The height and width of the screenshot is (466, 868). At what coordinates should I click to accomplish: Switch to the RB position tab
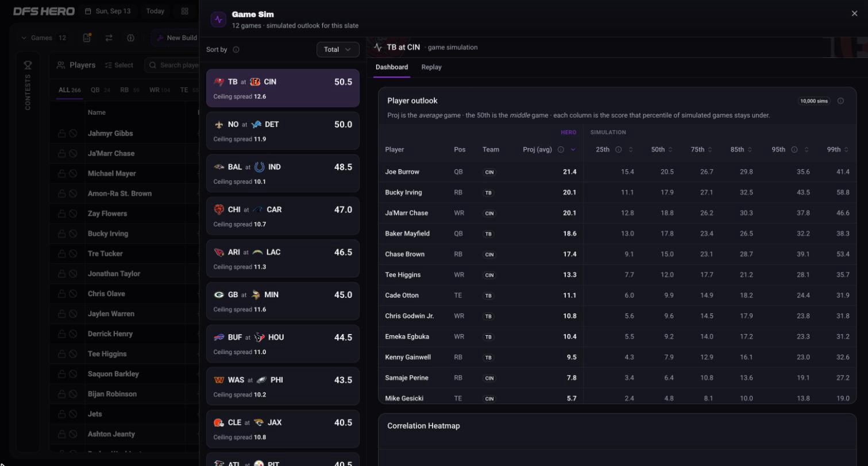pos(130,90)
